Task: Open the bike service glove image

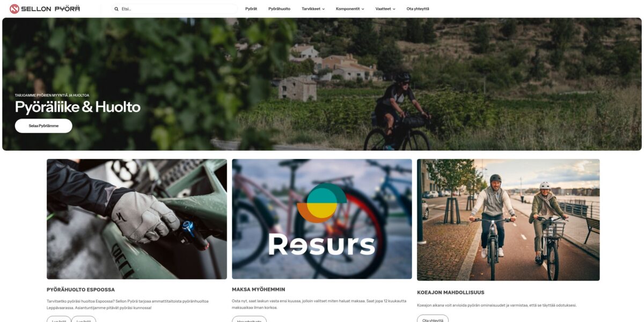Action: [x=137, y=219]
